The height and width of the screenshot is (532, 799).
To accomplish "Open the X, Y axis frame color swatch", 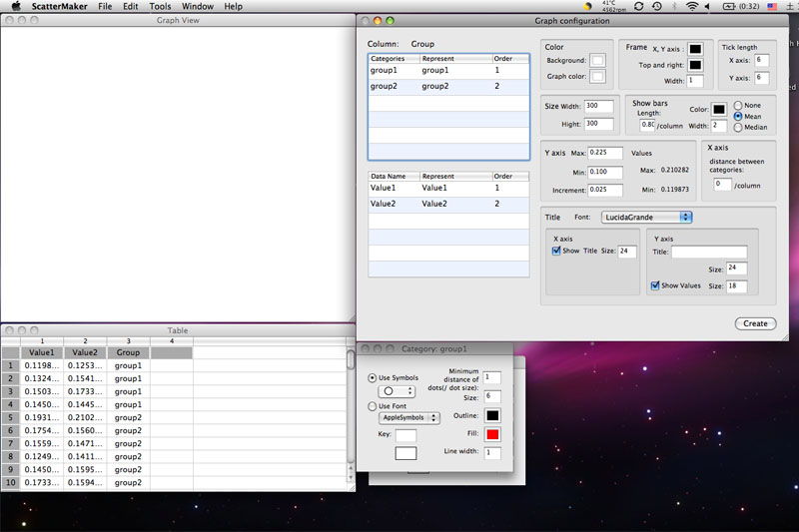I will tap(695, 49).
